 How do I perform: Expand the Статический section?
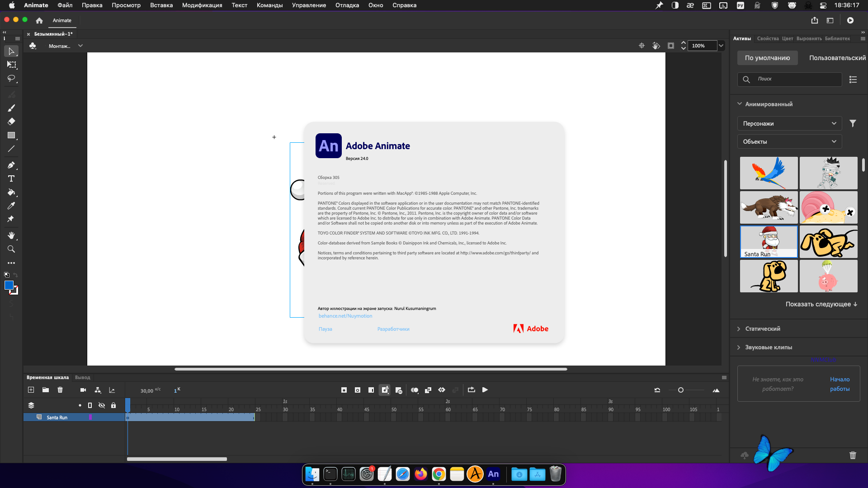click(762, 328)
